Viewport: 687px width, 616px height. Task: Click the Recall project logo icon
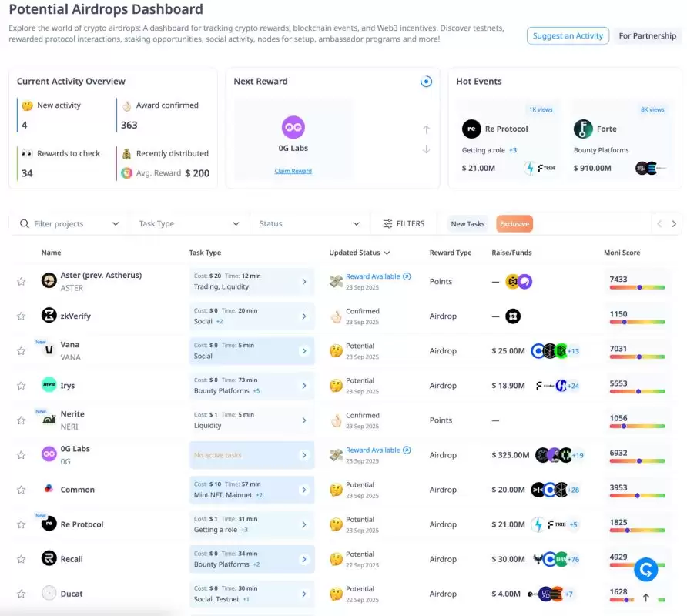coord(49,558)
